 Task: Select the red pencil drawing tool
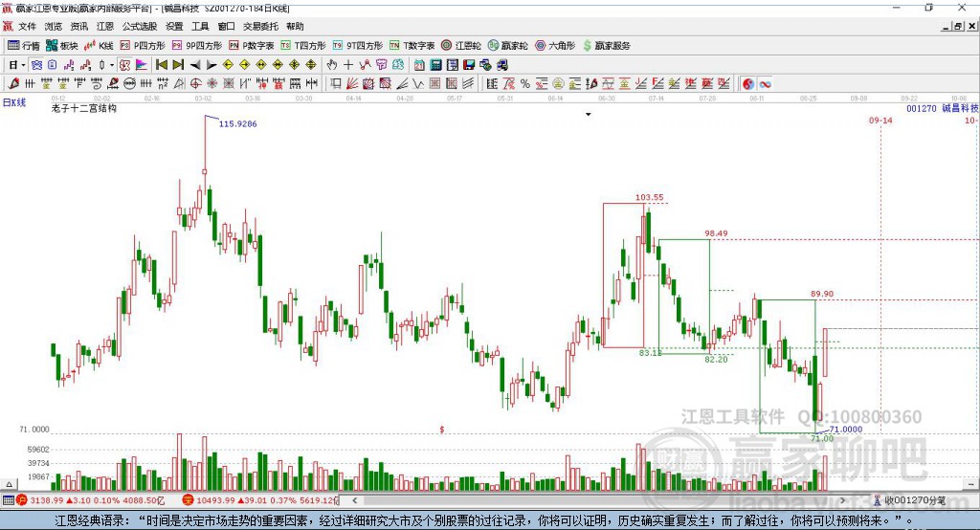pyautogui.click(x=13, y=84)
